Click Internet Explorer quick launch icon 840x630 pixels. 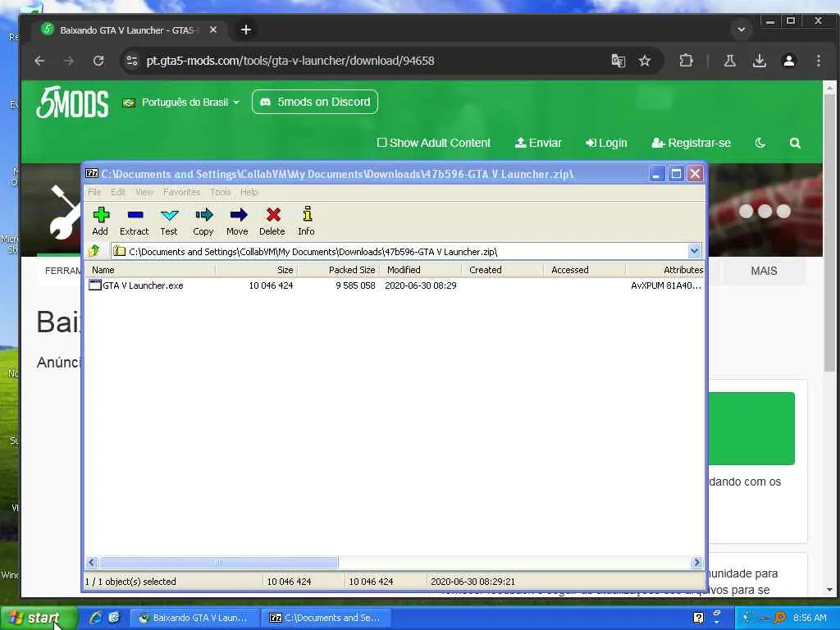coord(96,618)
